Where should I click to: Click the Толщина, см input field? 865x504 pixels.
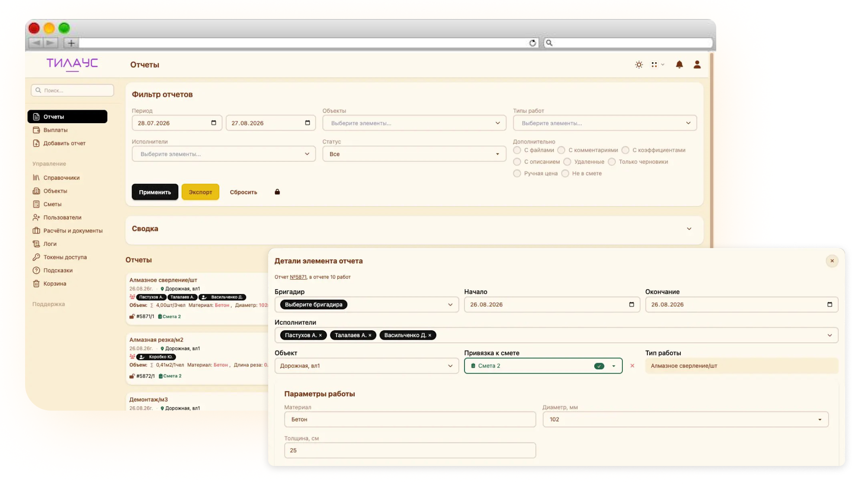(410, 450)
